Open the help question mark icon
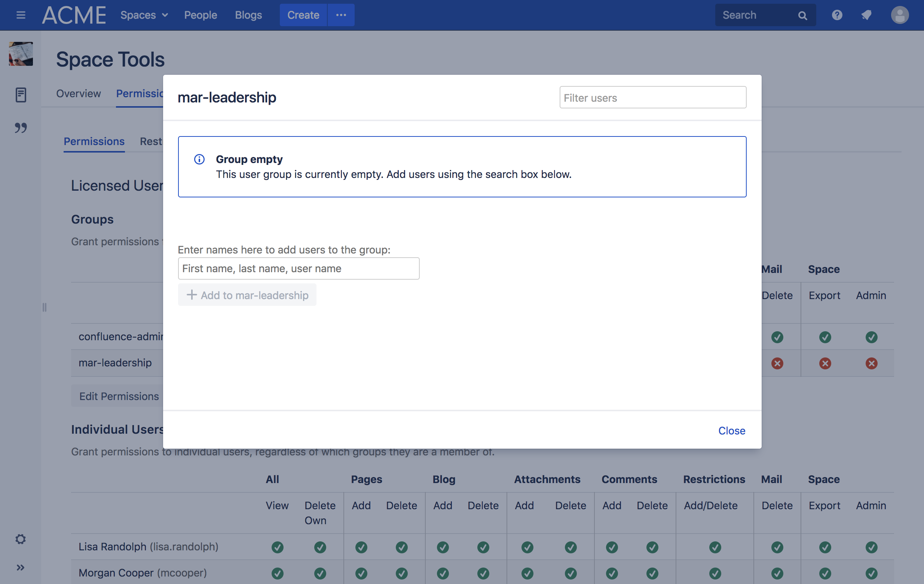 (x=836, y=15)
